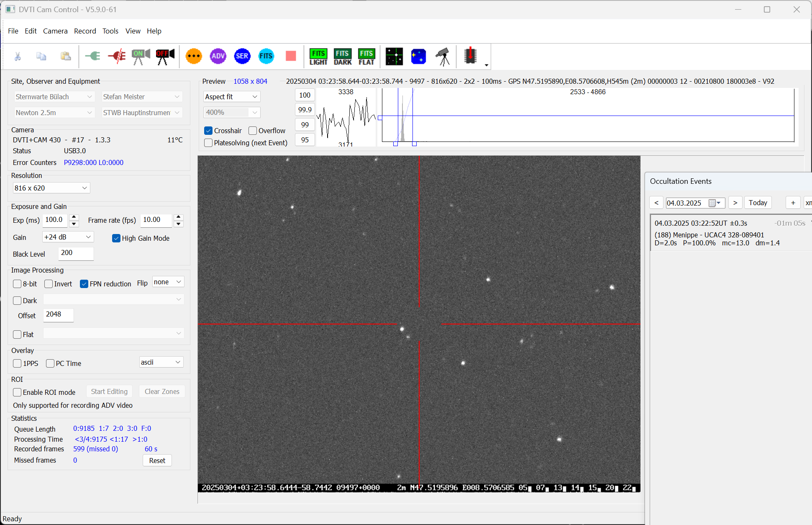Click the FITS FLAT icon
Screen dimensions: 812x525
(x=366, y=57)
